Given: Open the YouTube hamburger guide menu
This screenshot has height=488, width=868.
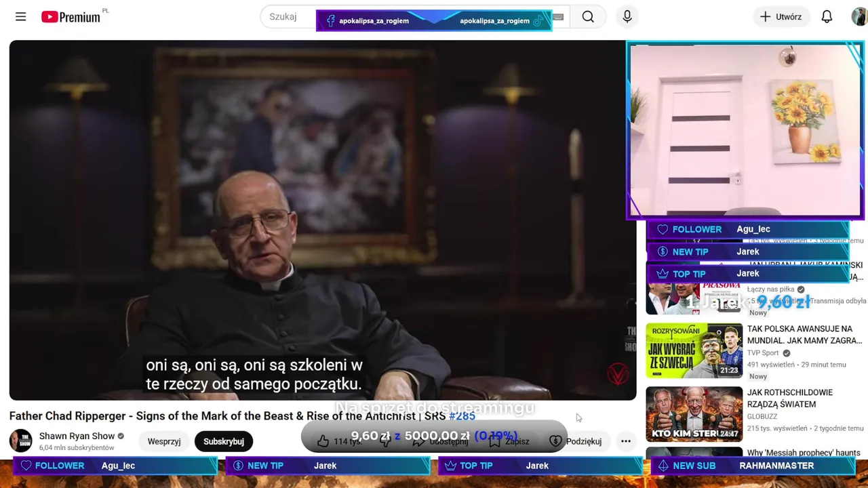Looking at the screenshot, I should click(x=20, y=17).
